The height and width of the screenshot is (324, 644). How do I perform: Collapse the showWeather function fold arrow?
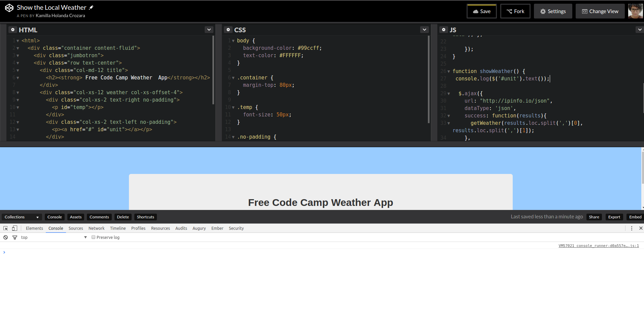449,71
